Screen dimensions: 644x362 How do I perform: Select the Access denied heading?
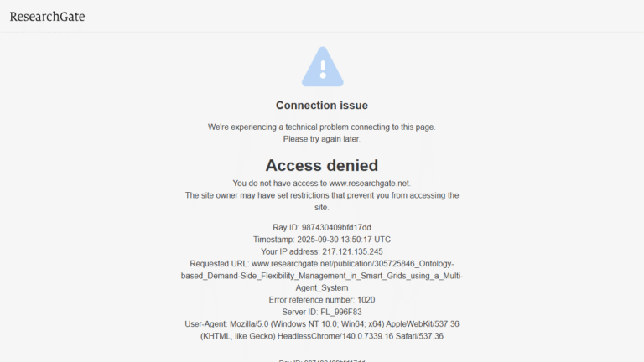pos(322,165)
